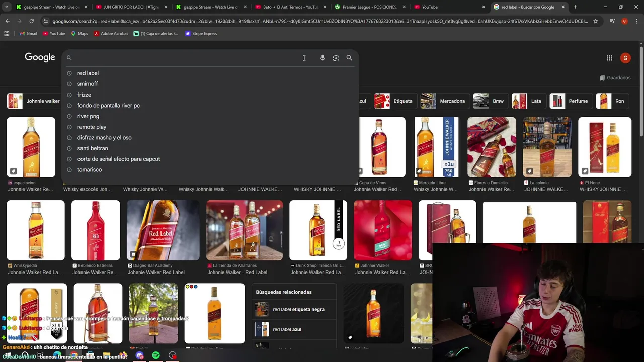The image size is (644, 362).
Task: Choose the 'tamarisco' suggestion
Action: 210,170
